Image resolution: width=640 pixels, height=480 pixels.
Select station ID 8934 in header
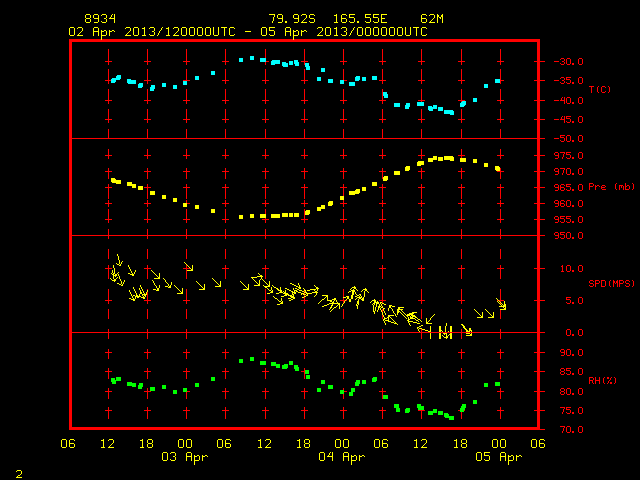pos(100,19)
